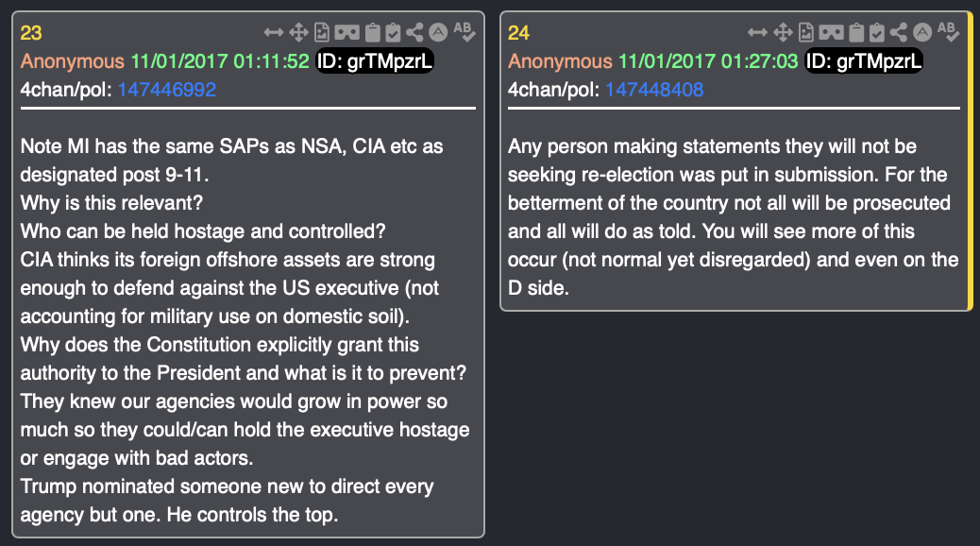The width and height of the screenshot is (980, 546).
Task: Click the yellow post number 24
Action: click(x=518, y=33)
